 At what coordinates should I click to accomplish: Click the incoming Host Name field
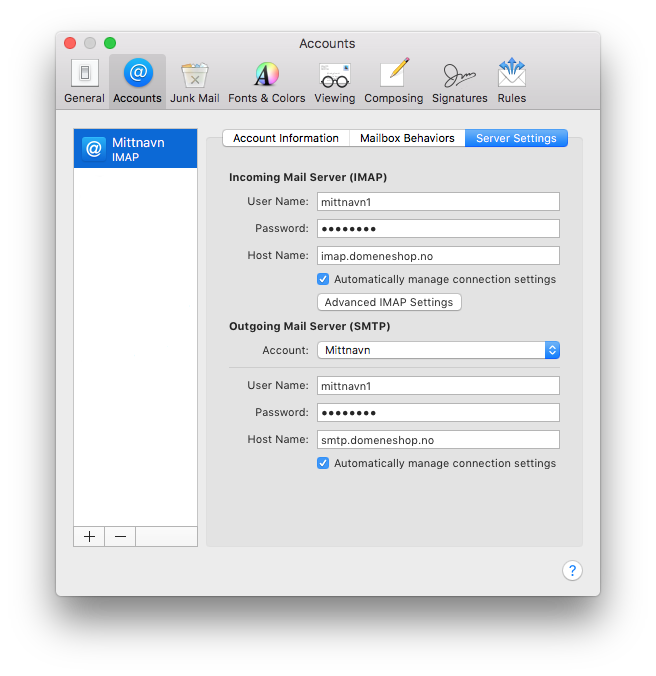pos(438,255)
